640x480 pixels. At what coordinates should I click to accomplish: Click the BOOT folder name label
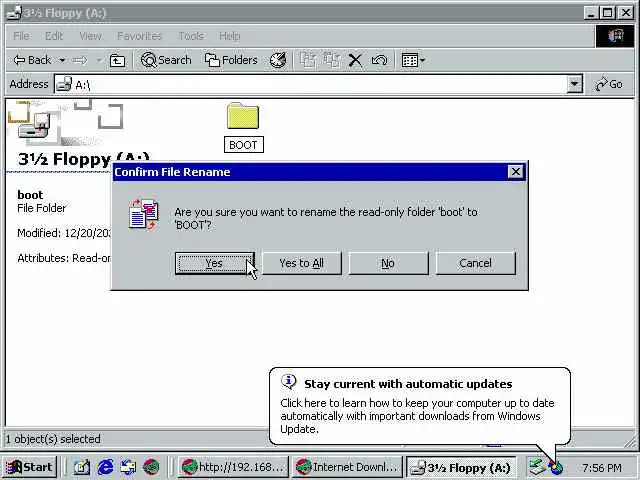point(244,145)
